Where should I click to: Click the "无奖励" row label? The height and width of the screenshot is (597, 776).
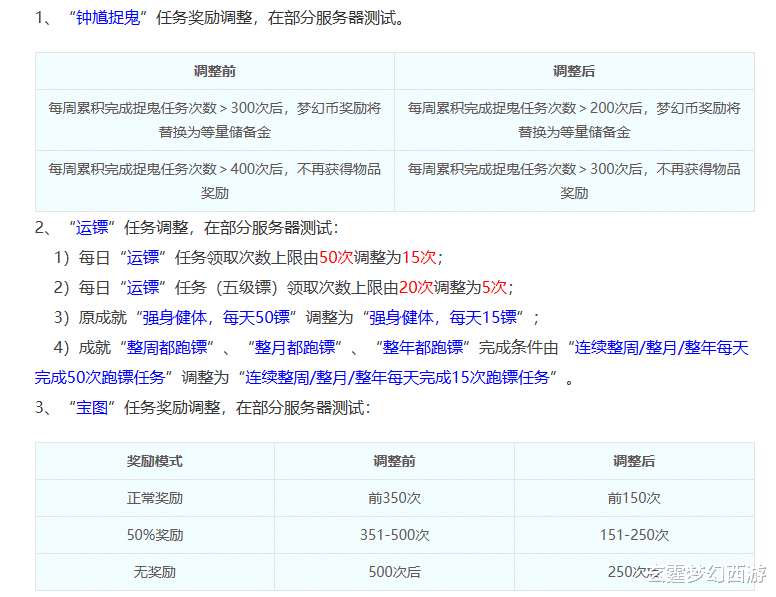point(155,572)
